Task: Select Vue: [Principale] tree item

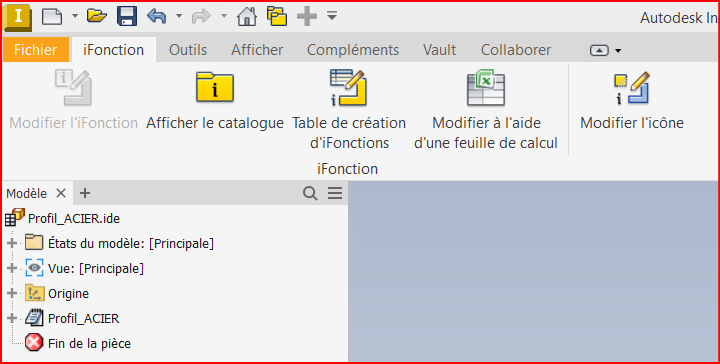Action: coord(85,268)
